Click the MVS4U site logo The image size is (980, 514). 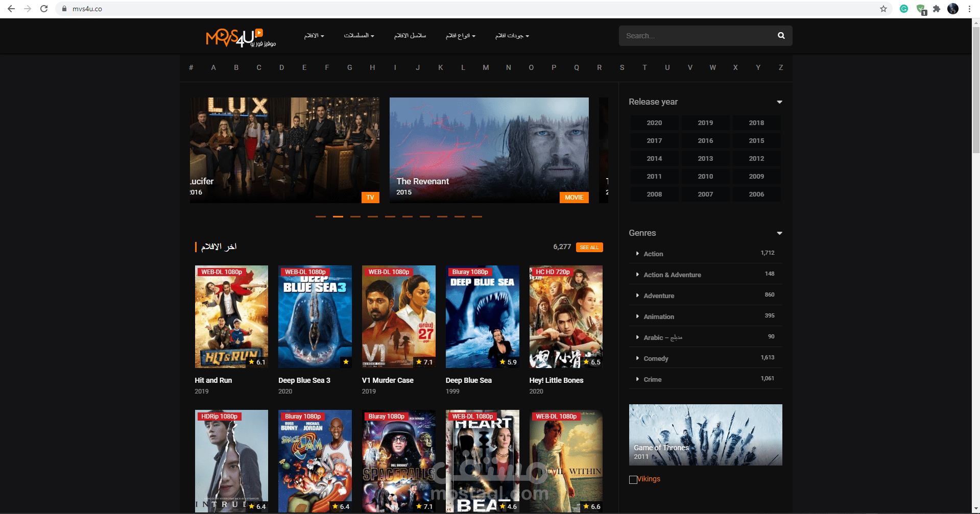point(241,37)
